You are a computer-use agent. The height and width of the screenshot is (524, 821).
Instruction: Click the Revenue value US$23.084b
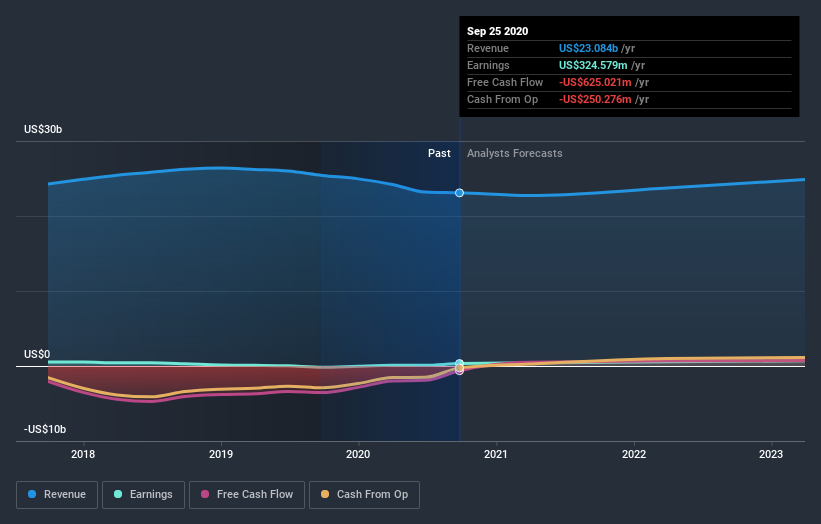tap(589, 48)
